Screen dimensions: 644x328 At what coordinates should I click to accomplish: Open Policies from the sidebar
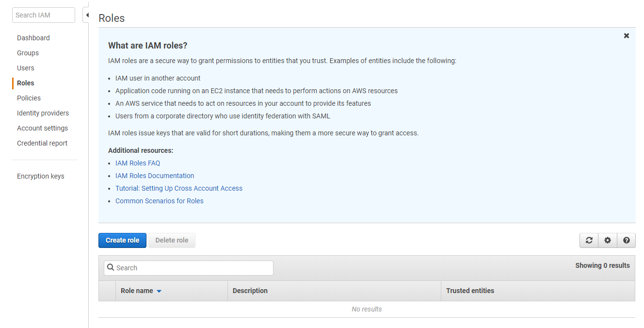29,98
